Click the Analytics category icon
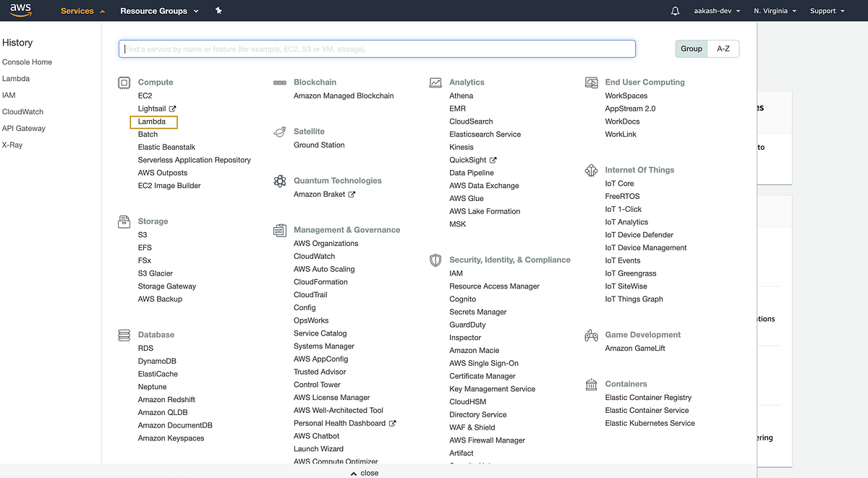Screen dimensions: 868x478 (x=435, y=82)
